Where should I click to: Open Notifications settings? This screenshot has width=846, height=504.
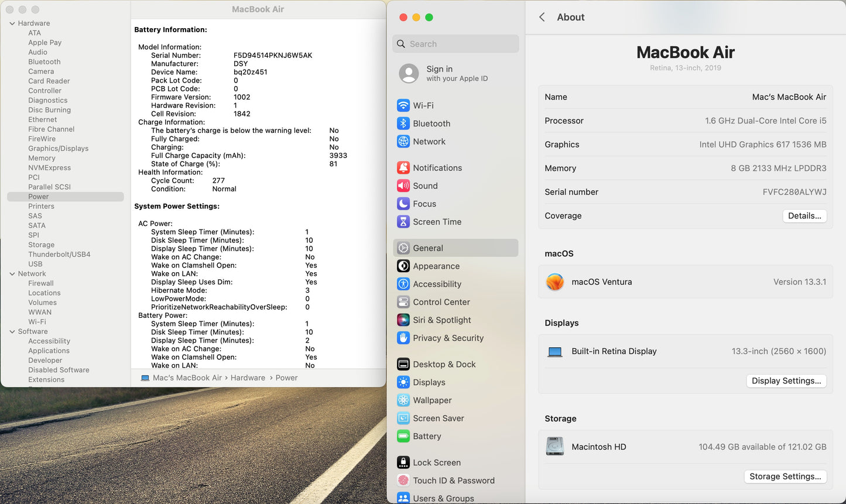point(437,167)
